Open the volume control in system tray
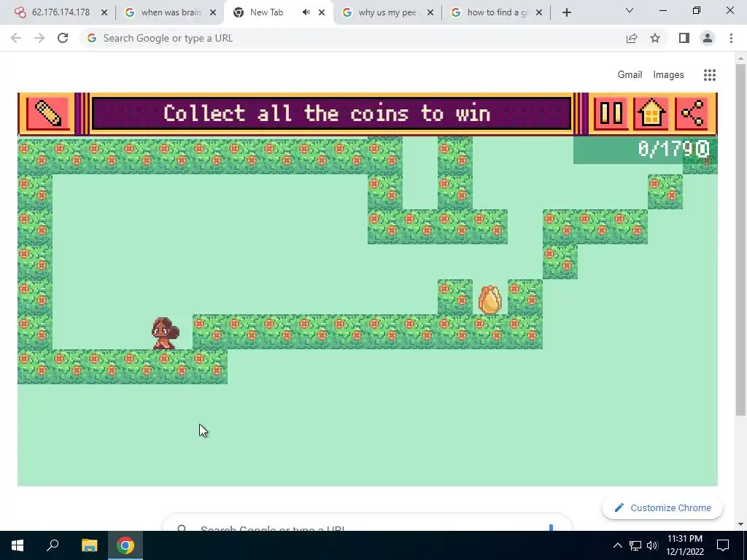 coord(652,545)
